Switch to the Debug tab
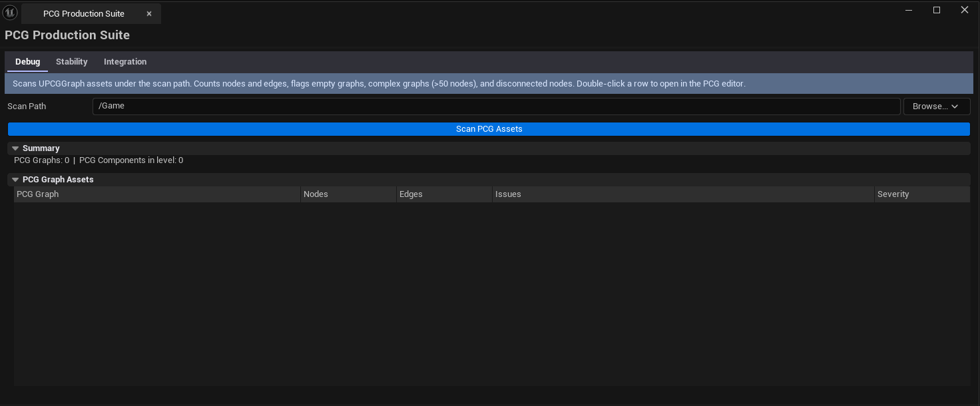The height and width of the screenshot is (406, 980). [28, 62]
